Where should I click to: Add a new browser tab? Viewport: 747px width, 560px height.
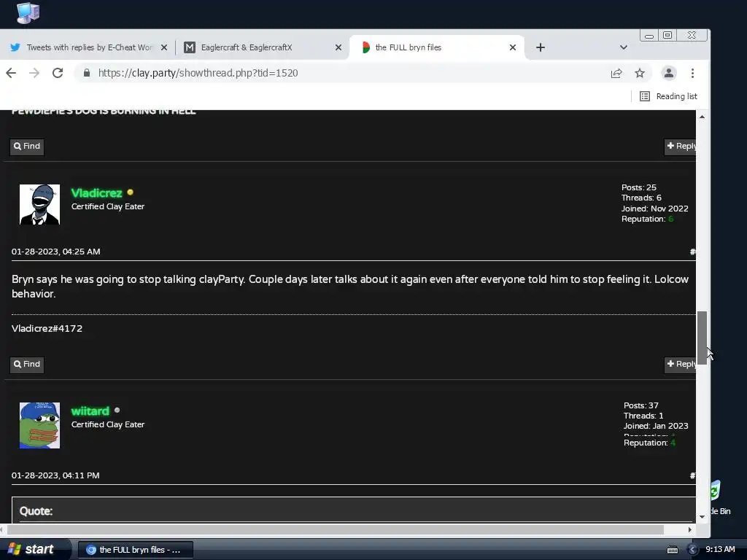coord(541,47)
